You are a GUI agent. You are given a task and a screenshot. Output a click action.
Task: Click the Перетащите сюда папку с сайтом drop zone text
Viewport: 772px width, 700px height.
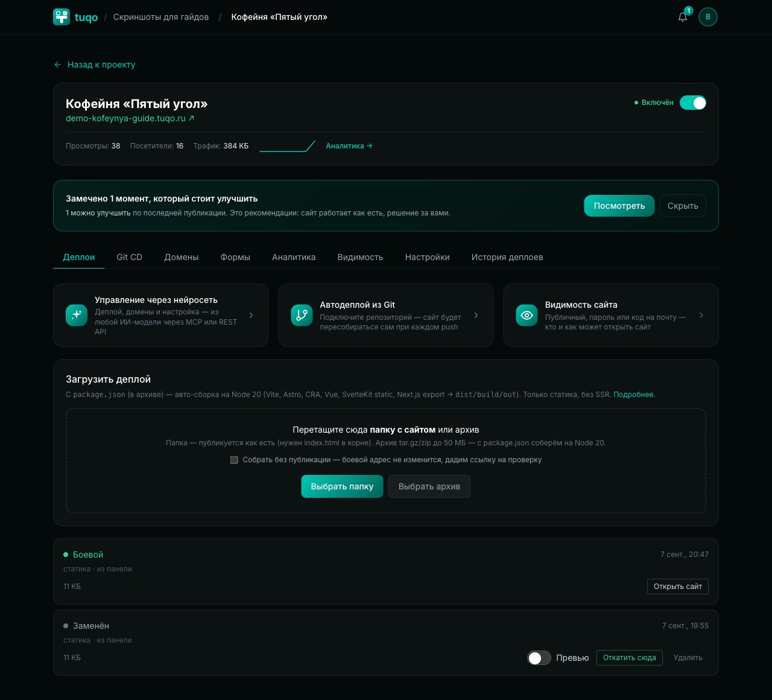[386, 430]
